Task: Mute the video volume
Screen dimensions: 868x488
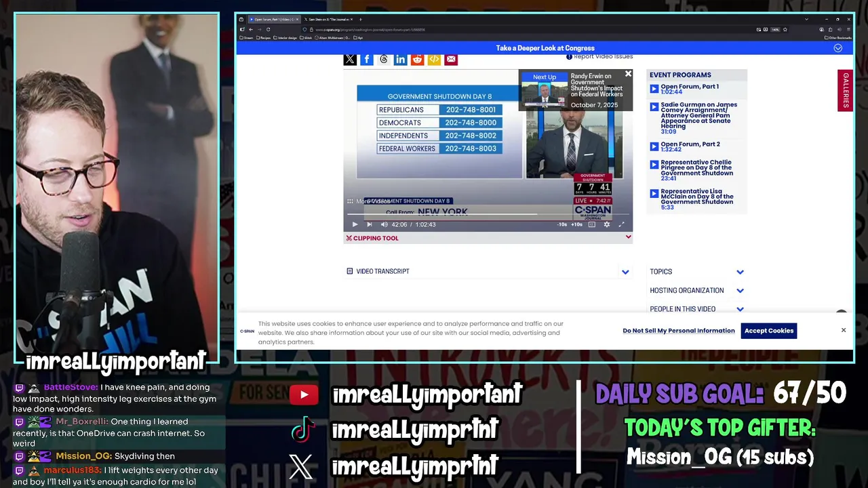Action: coord(384,224)
